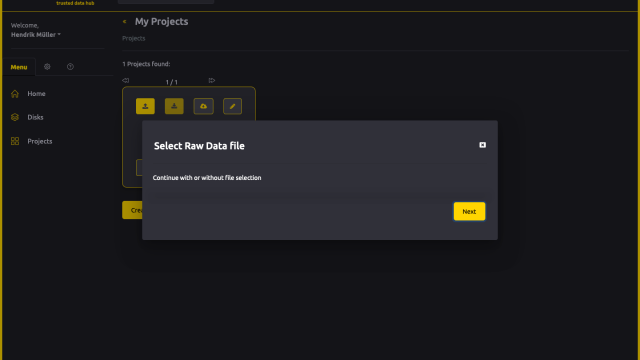Open the help question mark tab
This screenshot has width=640, height=360.
[x=70, y=67]
